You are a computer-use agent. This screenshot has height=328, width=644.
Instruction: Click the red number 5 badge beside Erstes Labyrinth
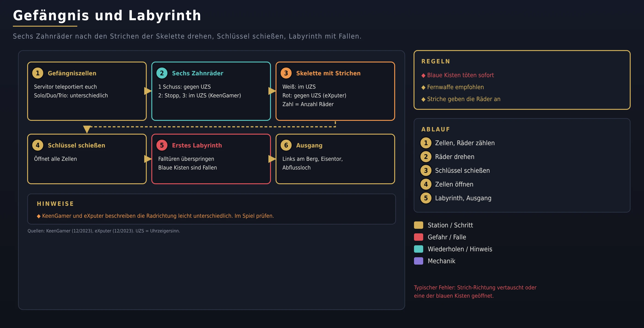tap(162, 145)
